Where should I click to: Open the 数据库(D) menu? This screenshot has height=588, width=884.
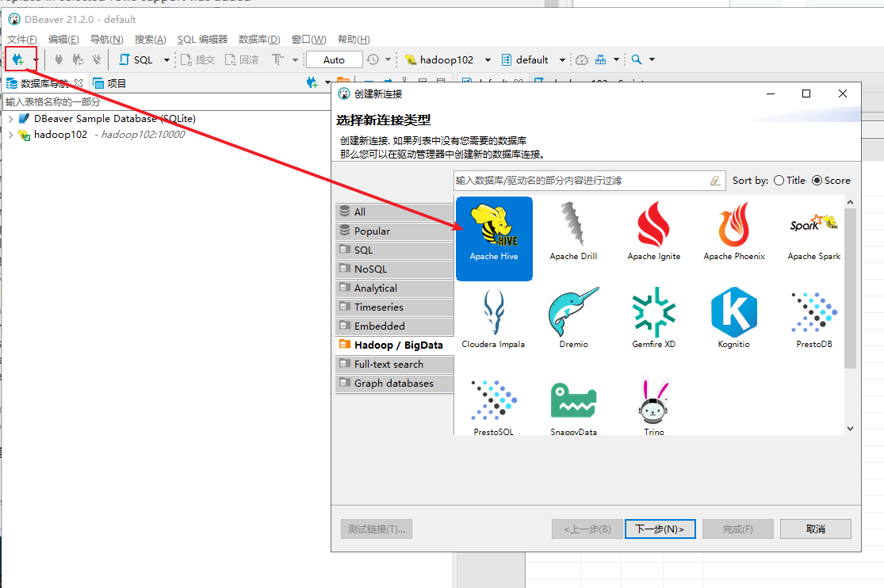click(259, 40)
